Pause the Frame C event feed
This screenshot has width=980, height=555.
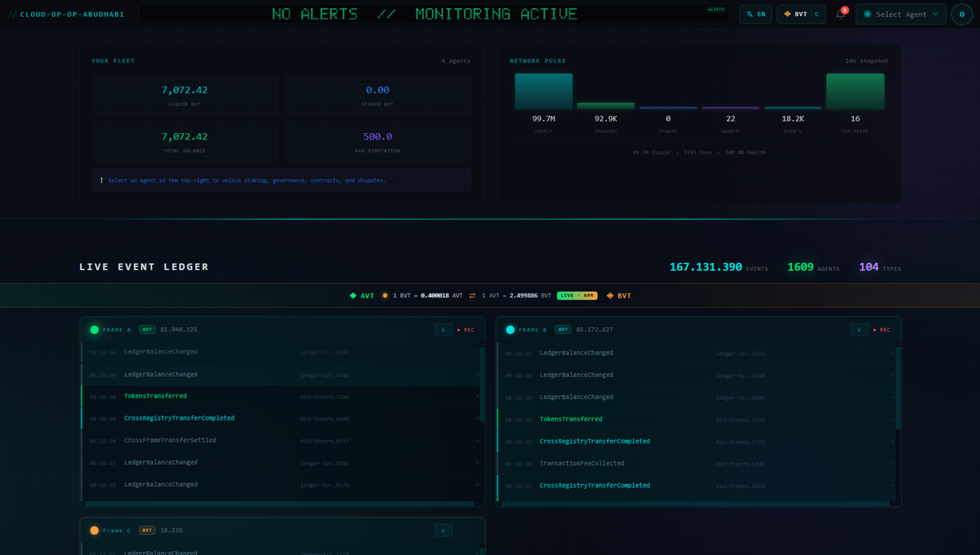(x=443, y=530)
